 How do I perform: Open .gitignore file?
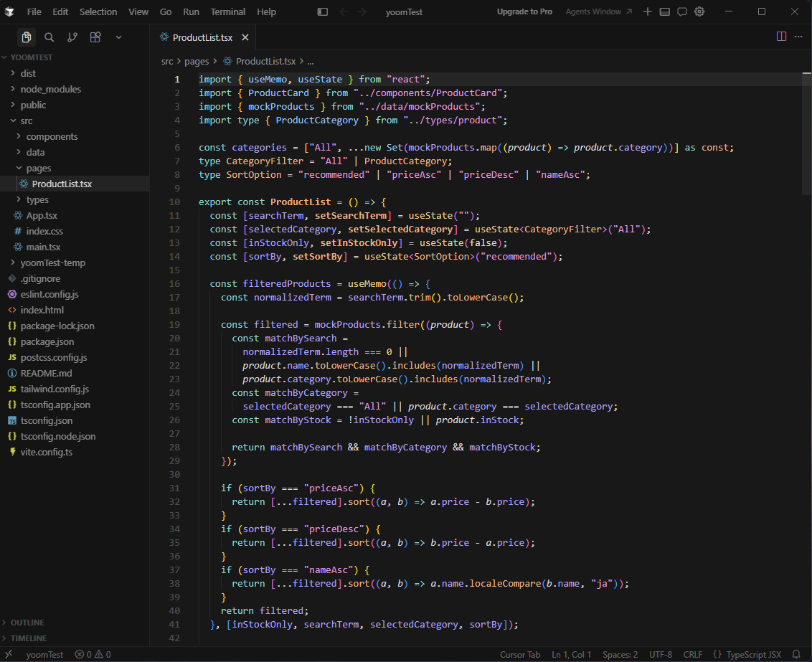coord(75,278)
